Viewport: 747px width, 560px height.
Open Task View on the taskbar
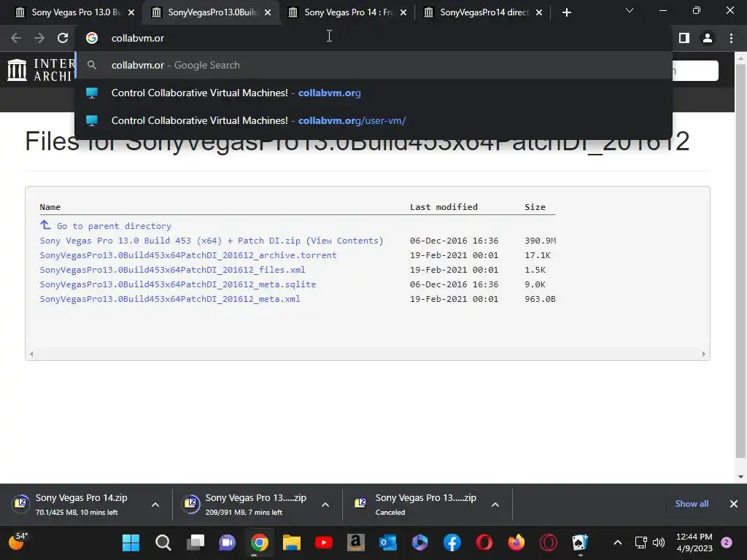(x=196, y=542)
